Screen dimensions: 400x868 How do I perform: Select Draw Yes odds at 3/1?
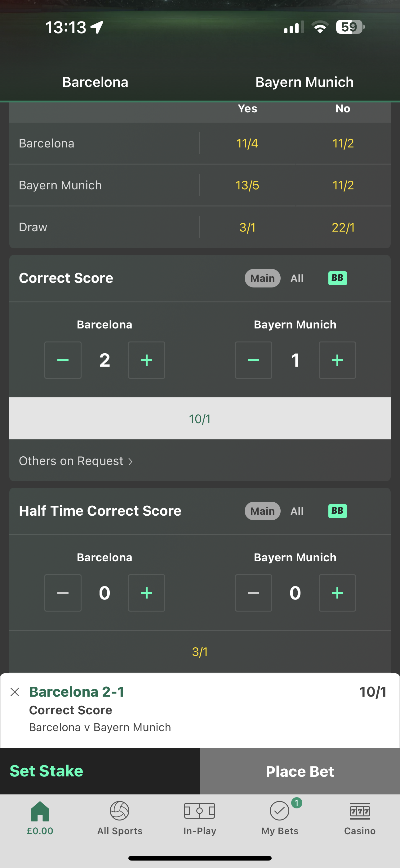tap(247, 227)
